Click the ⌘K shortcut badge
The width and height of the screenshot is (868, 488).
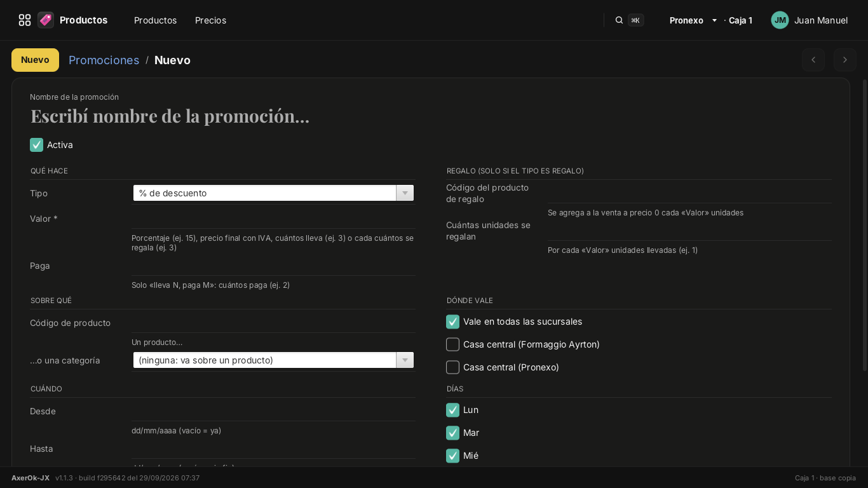tap(635, 20)
